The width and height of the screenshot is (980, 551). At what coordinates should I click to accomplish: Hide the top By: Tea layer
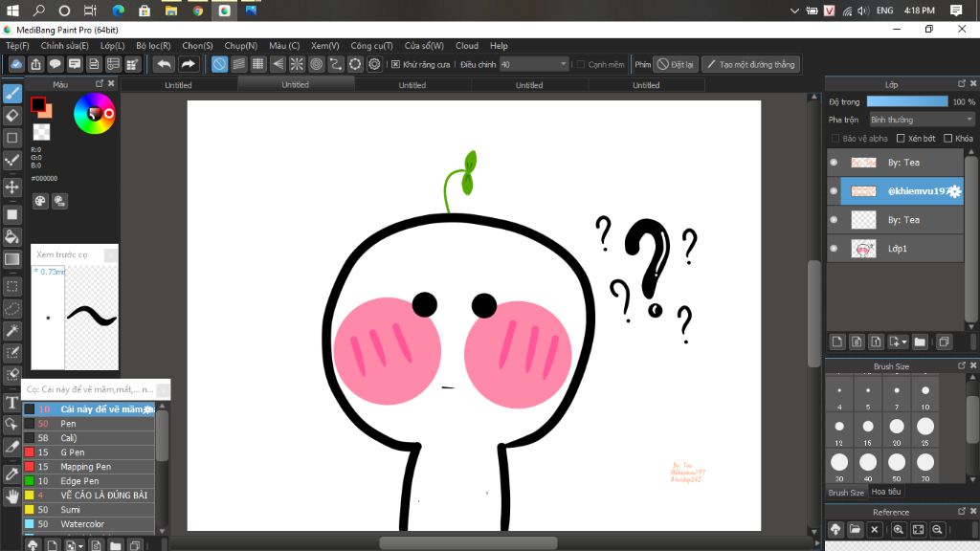point(834,163)
